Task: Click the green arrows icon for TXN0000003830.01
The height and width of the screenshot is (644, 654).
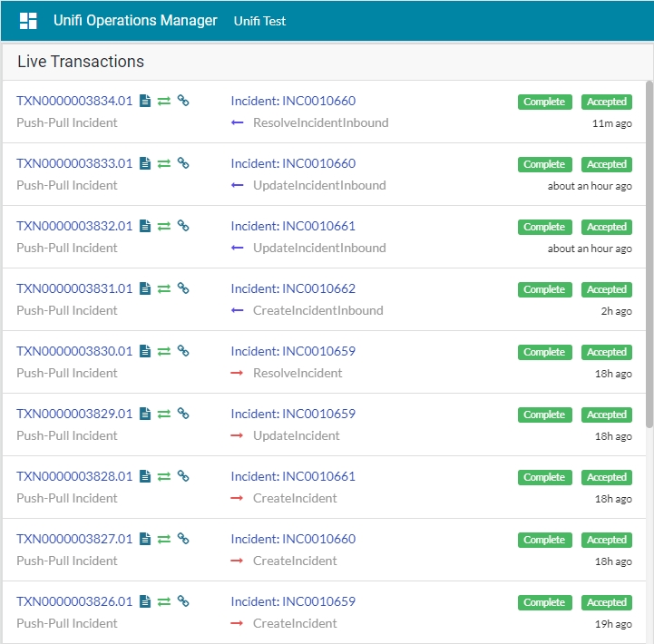Action: (164, 351)
